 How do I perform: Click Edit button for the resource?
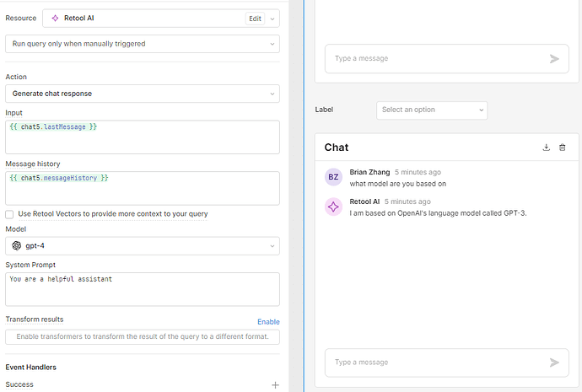click(255, 19)
